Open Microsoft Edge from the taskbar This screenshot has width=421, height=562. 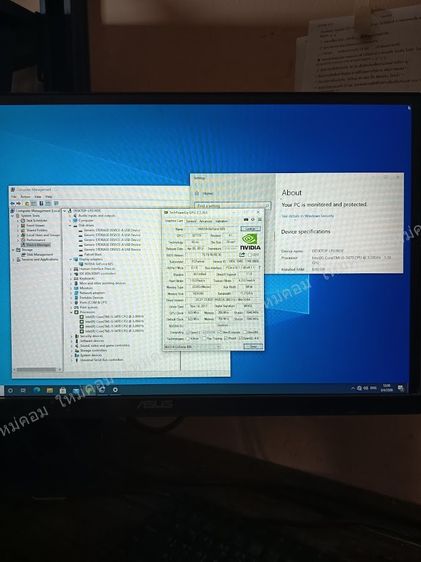point(36,390)
